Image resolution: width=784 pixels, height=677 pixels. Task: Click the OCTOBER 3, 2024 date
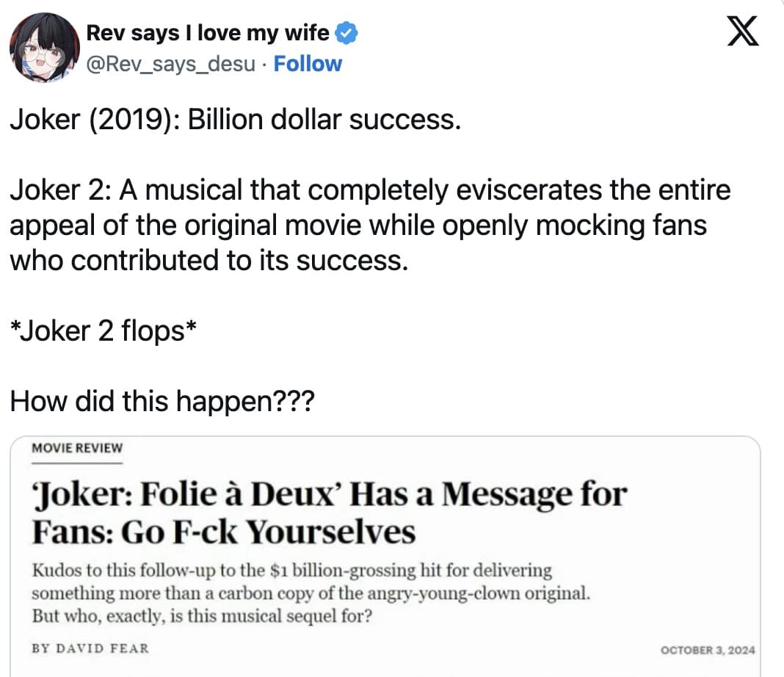click(x=708, y=650)
